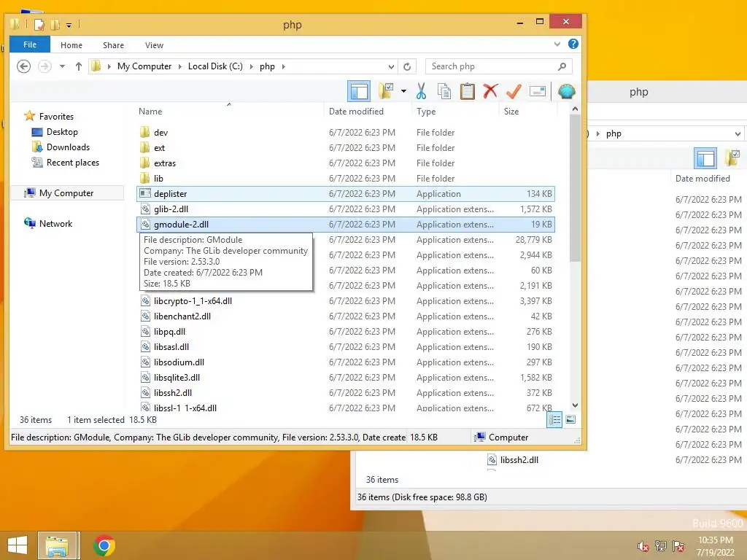This screenshot has width=747, height=560.
Task: Open the Share ribbon tab
Action: pyautogui.click(x=113, y=45)
